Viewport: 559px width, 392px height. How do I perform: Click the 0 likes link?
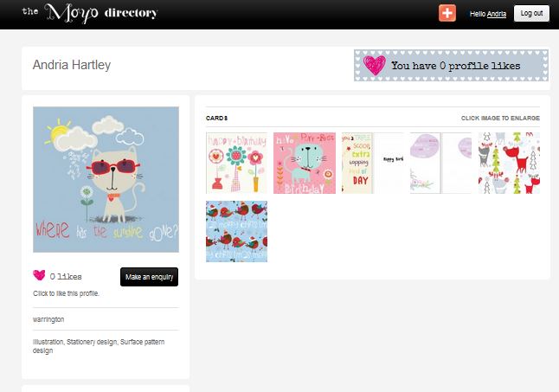(66, 277)
